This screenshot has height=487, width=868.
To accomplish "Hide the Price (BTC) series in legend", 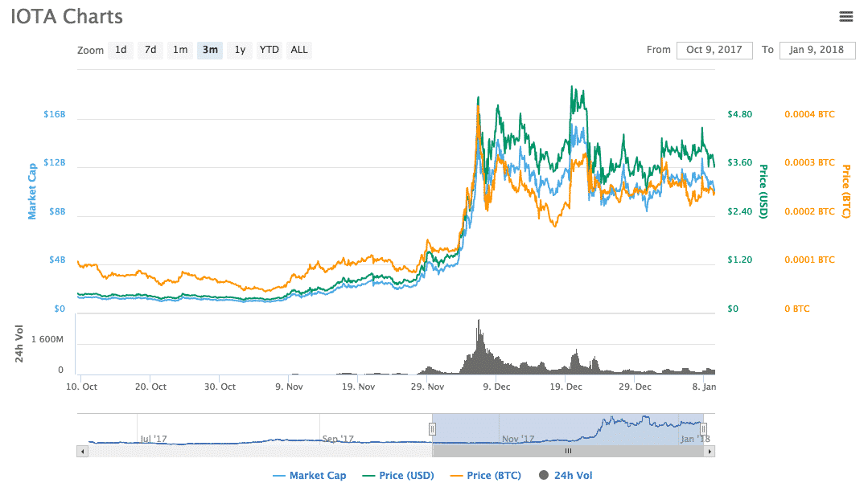I will click(x=488, y=476).
